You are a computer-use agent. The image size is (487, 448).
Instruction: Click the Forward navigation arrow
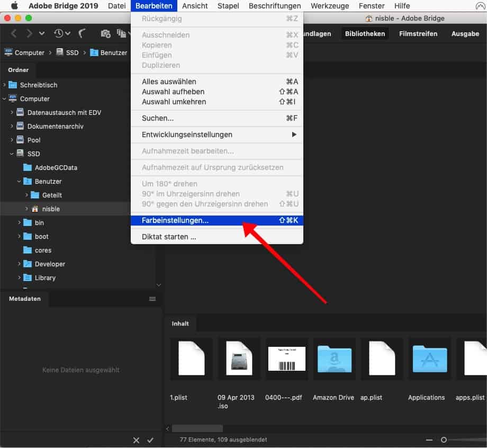29,33
